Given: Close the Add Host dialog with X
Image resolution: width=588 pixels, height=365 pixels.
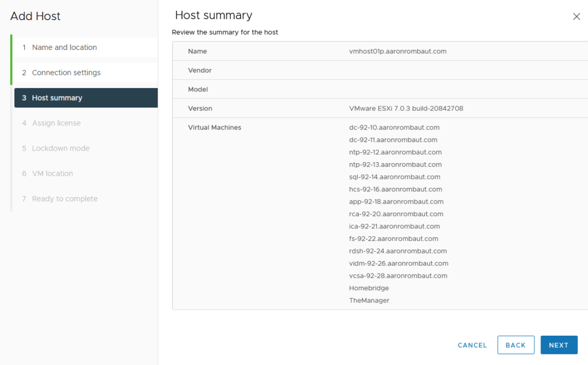Looking at the screenshot, I should point(577,17).
